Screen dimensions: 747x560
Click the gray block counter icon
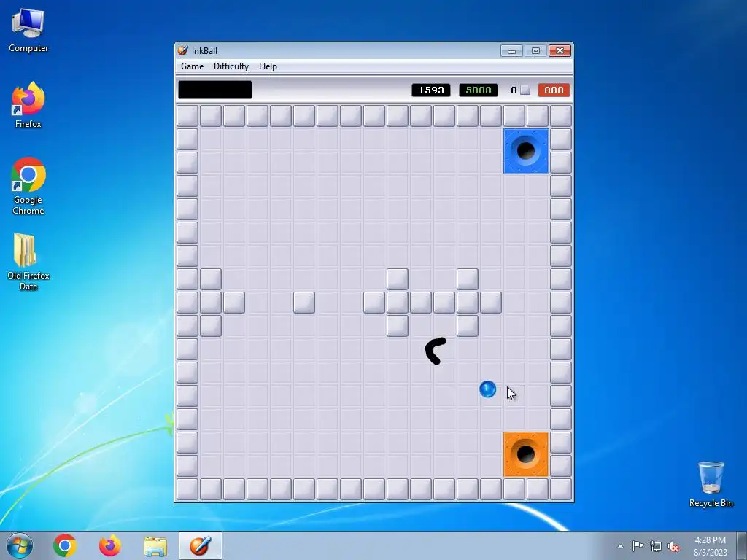525,90
